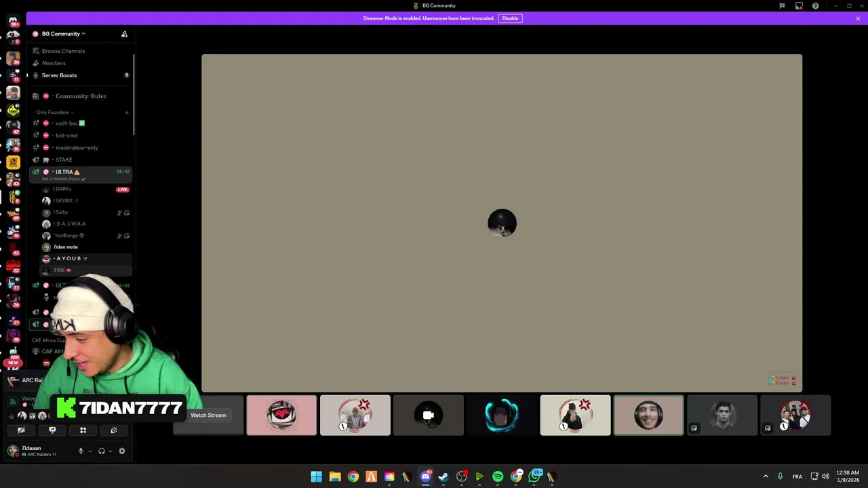This screenshot has height=488, width=868.
Task: Open Google Chrome from taskbar
Action: tap(353, 476)
